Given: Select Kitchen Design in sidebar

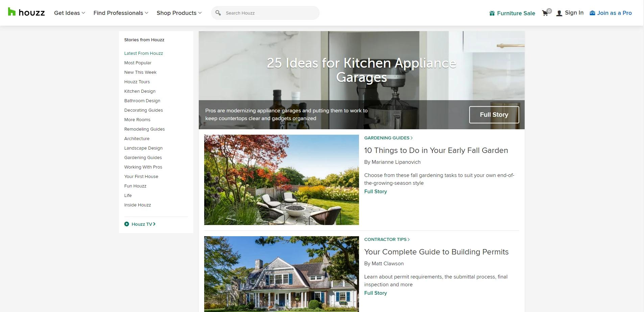Looking at the screenshot, I should [x=140, y=91].
